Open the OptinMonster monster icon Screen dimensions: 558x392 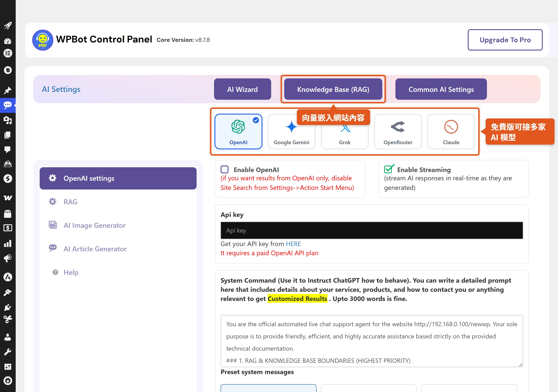point(8,164)
